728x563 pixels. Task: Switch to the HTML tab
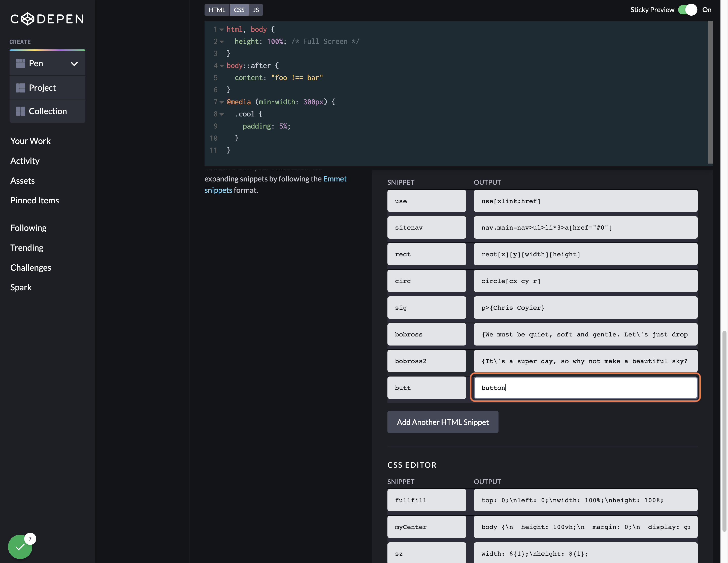tap(217, 10)
